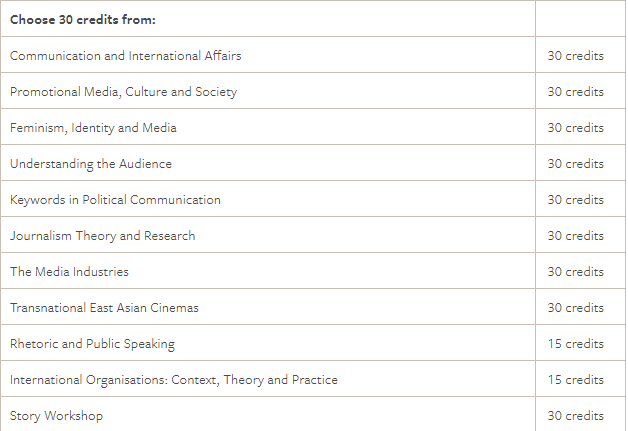Click the 30 credits cell for Story Workshop
628x431 pixels.
[x=575, y=416]
